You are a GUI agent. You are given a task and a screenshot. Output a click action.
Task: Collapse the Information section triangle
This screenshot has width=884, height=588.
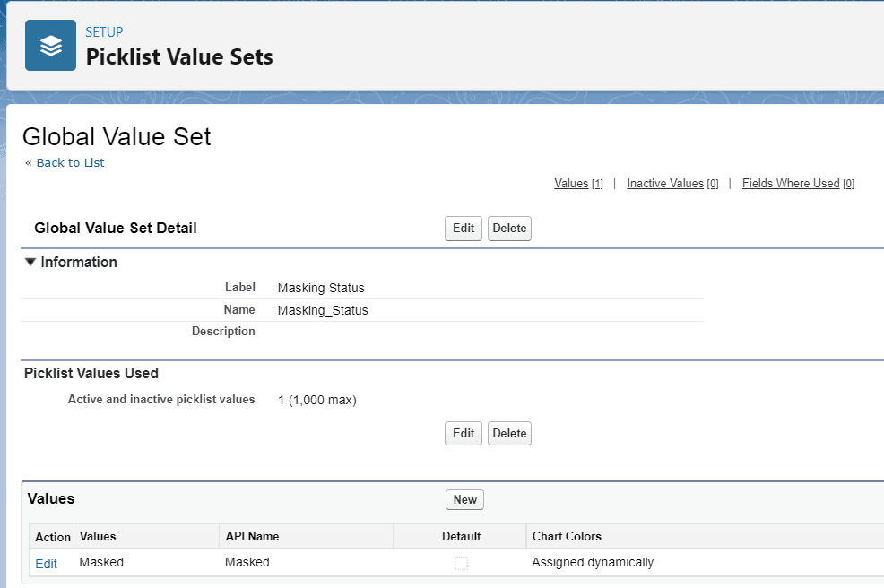30,263
